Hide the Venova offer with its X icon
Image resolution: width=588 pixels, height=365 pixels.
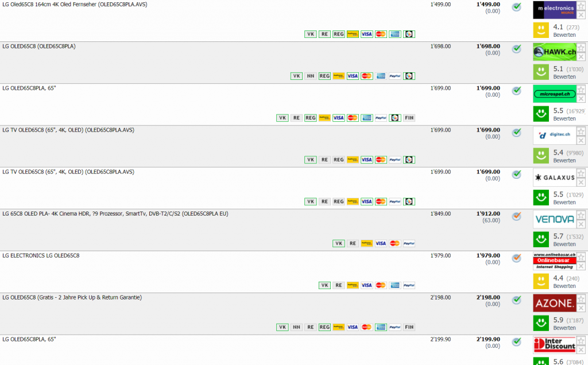(x=581, y=224)
